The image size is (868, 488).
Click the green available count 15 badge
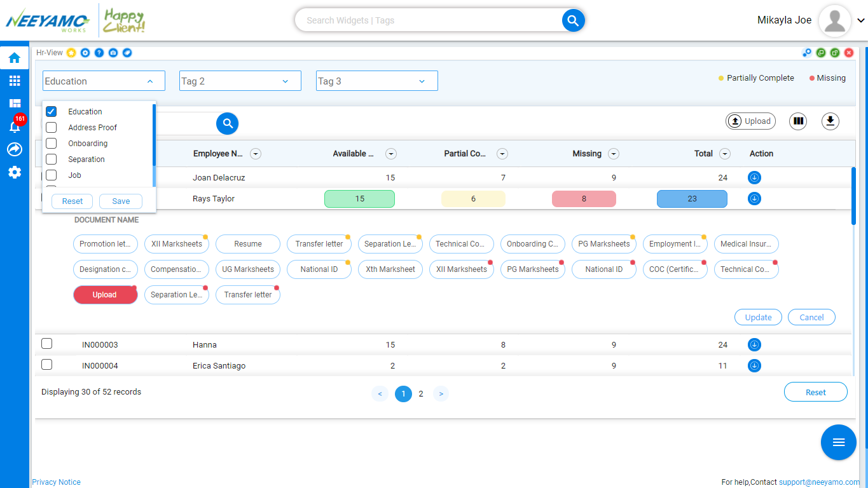359,199
